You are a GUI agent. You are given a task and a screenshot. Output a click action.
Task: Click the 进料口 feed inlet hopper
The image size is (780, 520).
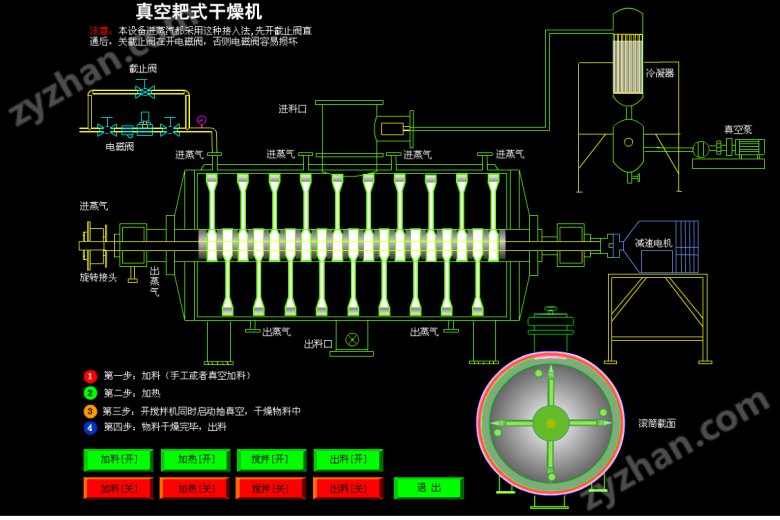(x=347, y=124)
